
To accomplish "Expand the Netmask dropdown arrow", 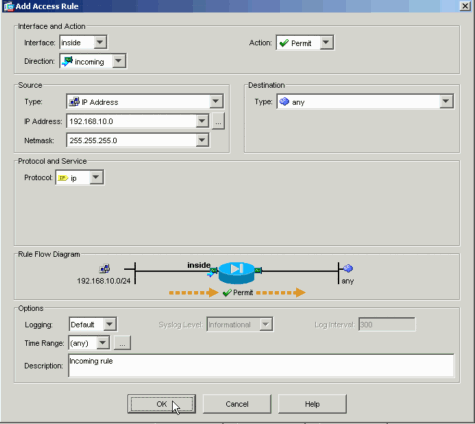I will coord(202,140).
